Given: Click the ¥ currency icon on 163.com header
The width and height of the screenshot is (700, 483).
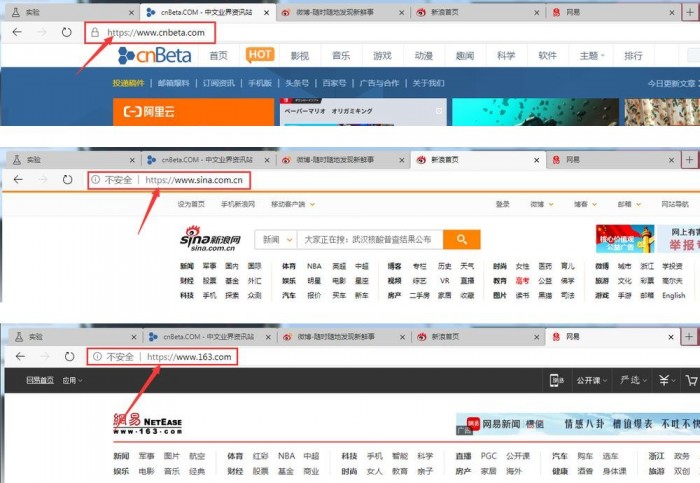Looking at the screenshot, I should [x=662, y=380].
